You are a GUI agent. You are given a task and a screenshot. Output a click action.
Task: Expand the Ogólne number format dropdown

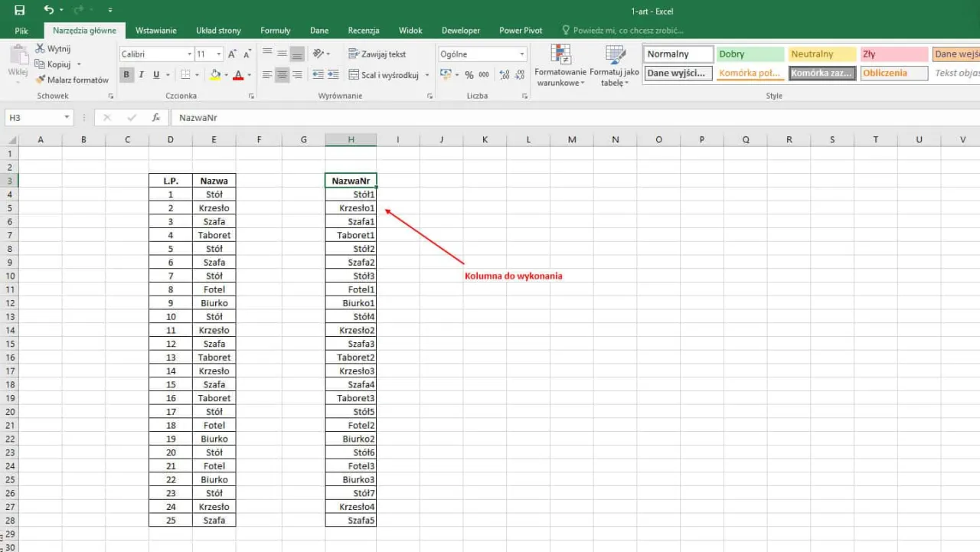(x=522, y=54)
